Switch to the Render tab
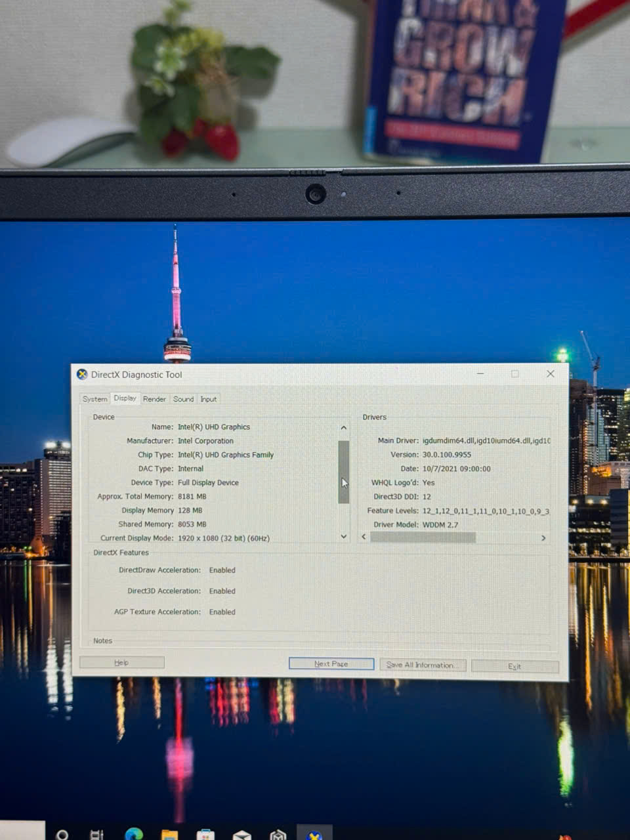Image resolution: width=630 pixels, height=840 pixels. 154,399
